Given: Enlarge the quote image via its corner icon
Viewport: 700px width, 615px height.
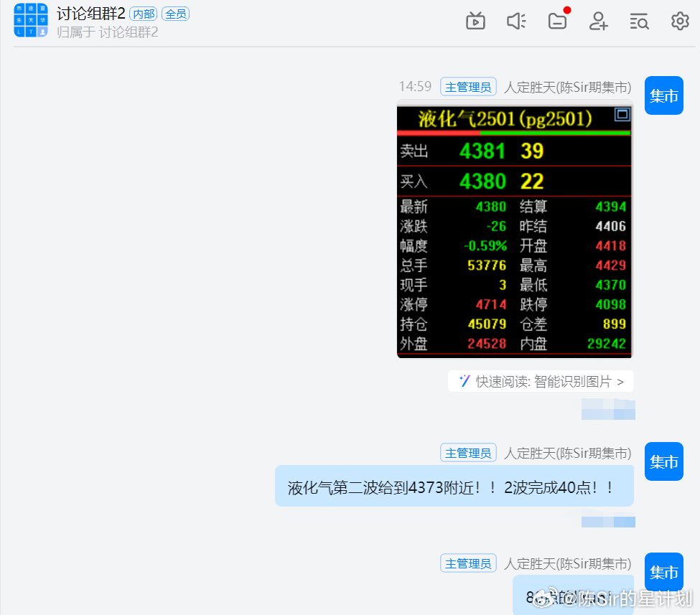Looking at the screenshot, I should pos(621,115).
